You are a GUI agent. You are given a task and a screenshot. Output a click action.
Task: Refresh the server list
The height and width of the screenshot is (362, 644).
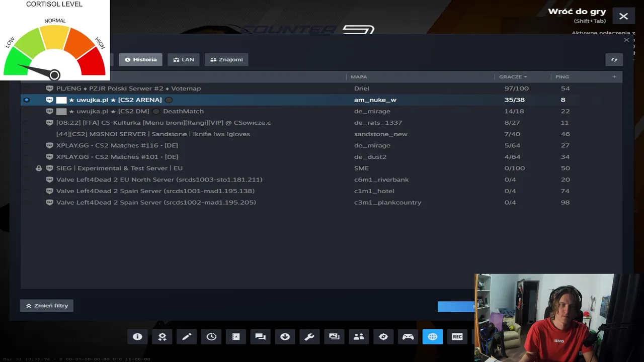click(x=614, y=59)
